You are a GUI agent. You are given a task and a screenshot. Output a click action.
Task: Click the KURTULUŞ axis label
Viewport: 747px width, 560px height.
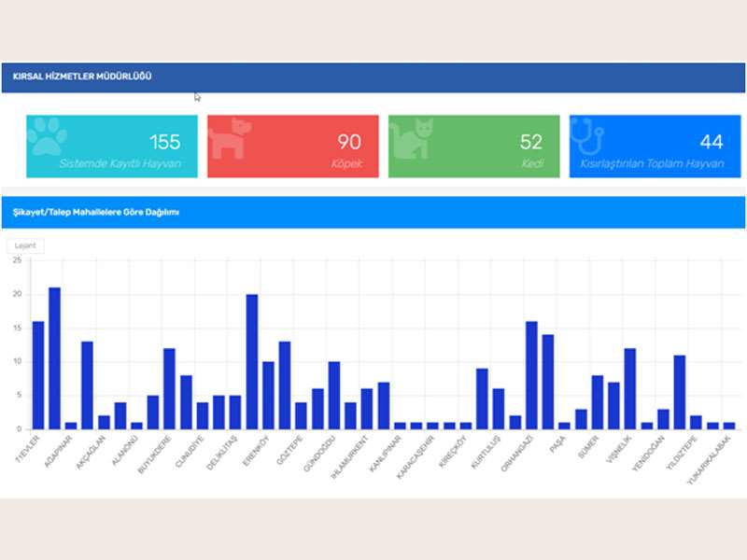486,452
